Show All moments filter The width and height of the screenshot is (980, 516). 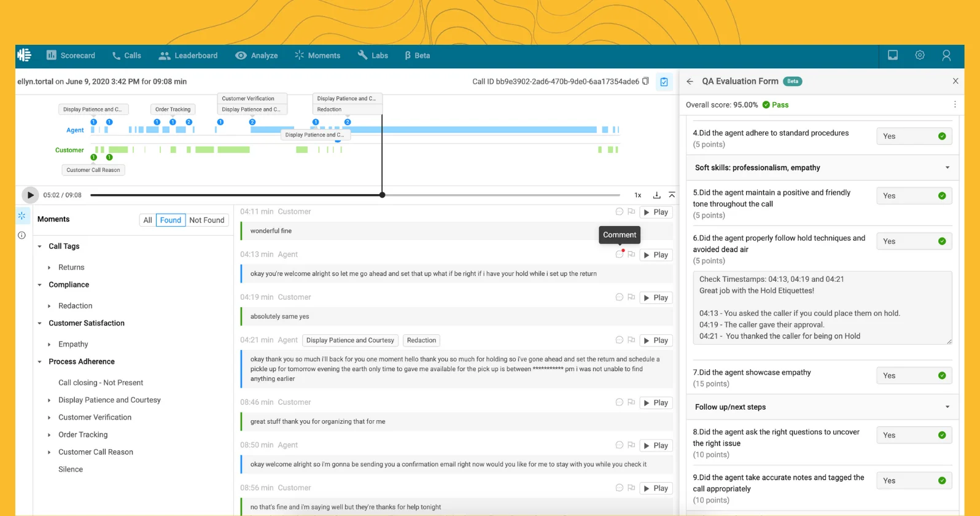[x=147, y=220]
